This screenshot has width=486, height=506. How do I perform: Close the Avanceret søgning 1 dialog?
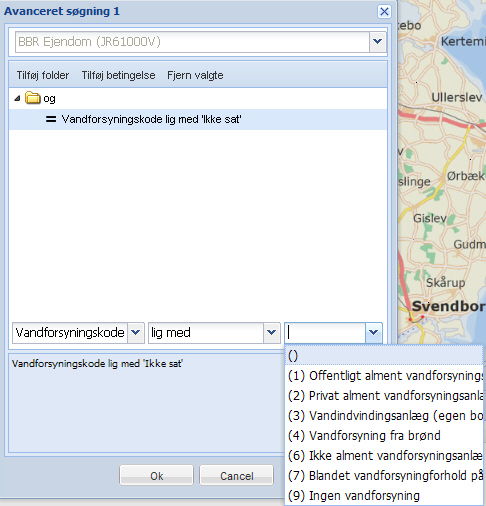pyautogui.click(x=384, y=12)
